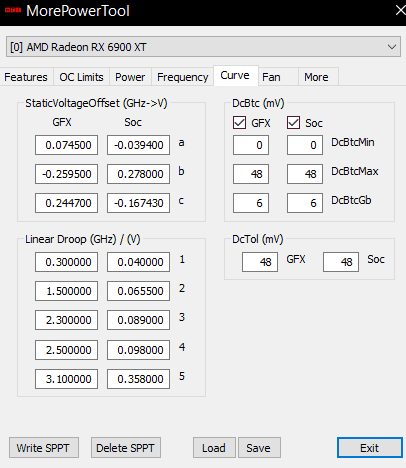The height and width of the screenshot is (468, 406).
Task: Switch to the OC Limits tab
Action: pyautogui.click(x=81, y=77)
